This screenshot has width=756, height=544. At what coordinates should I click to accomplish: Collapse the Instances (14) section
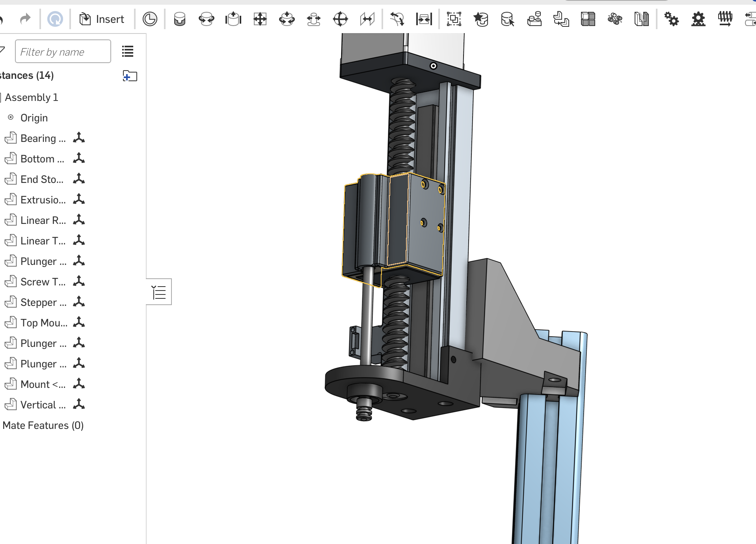point(27,75)
